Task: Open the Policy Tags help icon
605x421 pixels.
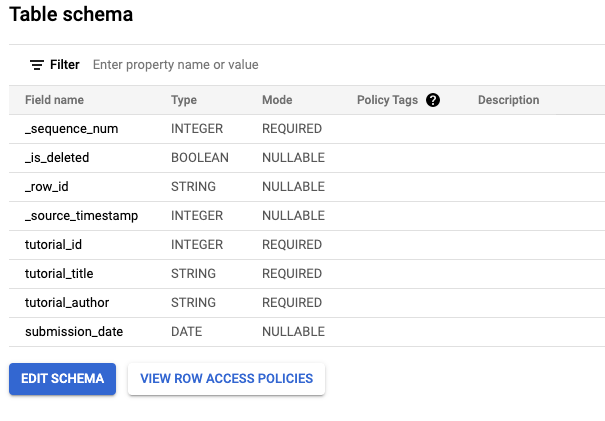Action: (433, 100)
